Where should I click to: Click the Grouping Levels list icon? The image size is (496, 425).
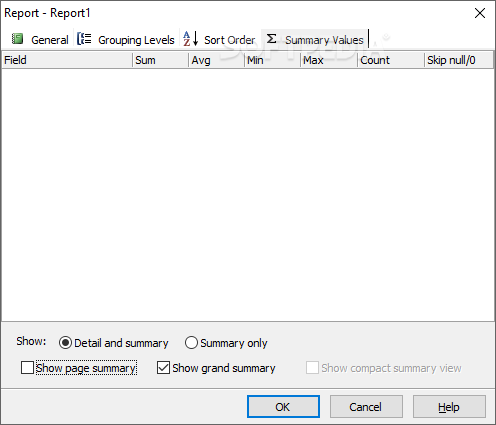[84, 39]
